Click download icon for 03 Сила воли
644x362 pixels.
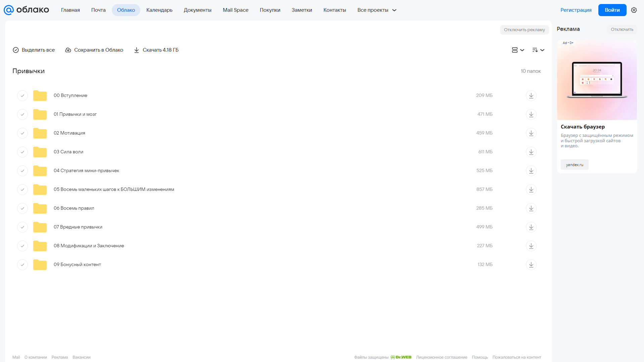531,152
